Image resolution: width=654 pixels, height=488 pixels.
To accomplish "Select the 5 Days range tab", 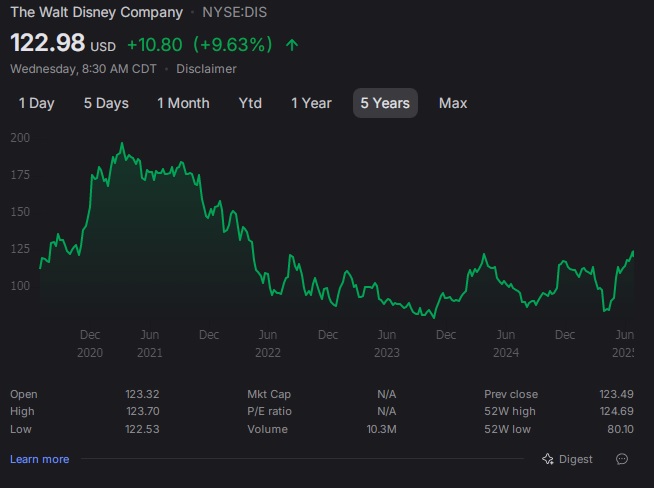I will 106,103.
